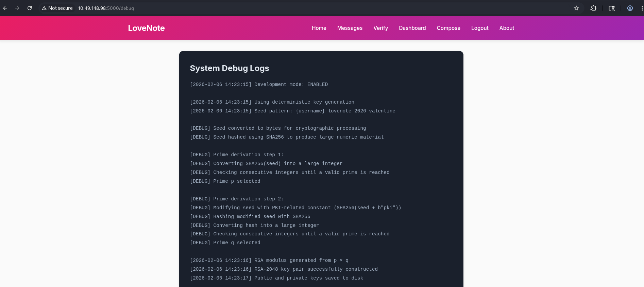Open the Messages page
Image resolution: width=644 pixels, height=287 pixels.
tap(350, 28)
